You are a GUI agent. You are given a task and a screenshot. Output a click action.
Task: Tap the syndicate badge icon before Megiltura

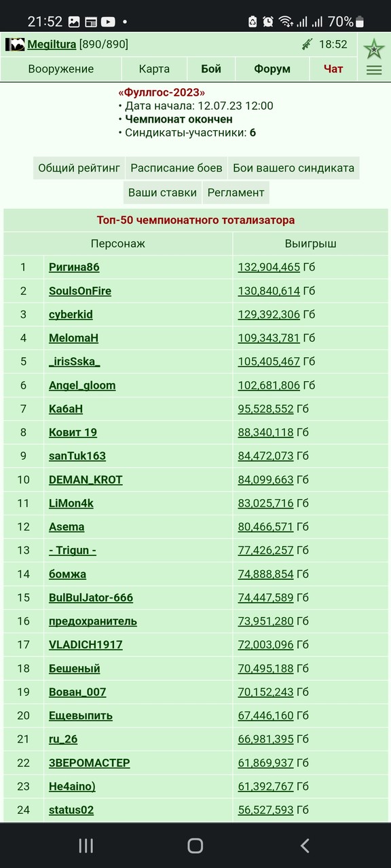tap(15, 45)
